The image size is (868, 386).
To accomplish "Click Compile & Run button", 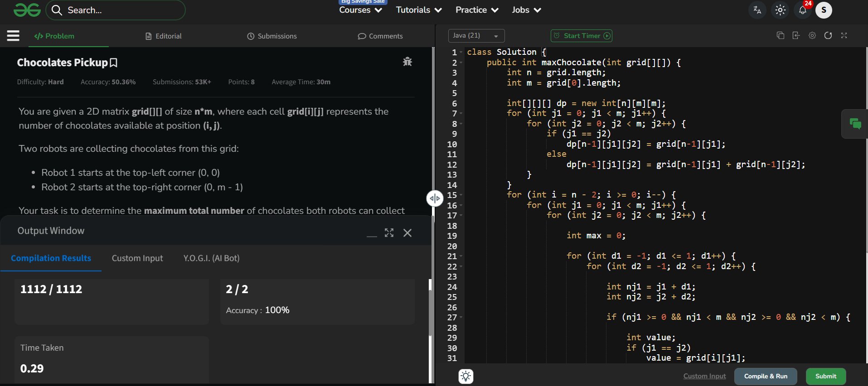I will [765, 376].
